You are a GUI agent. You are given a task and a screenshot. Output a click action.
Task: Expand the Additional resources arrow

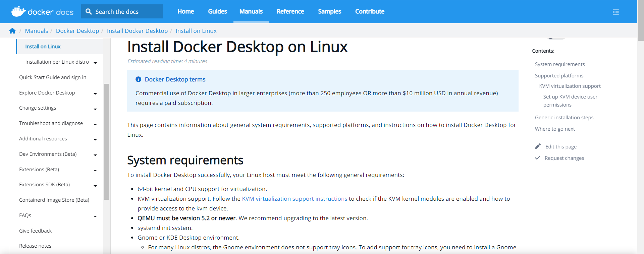[95, 139]
